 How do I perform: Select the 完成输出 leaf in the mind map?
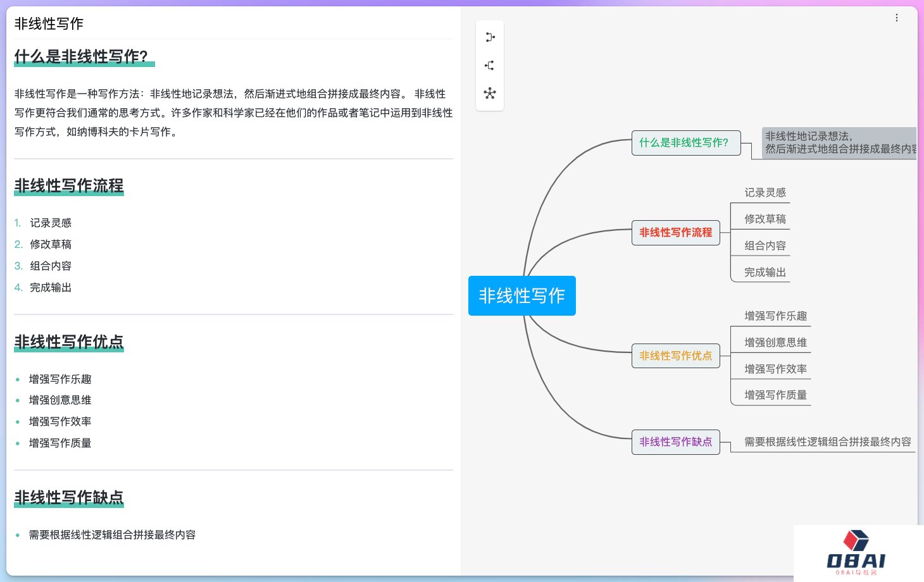(765, 272)
